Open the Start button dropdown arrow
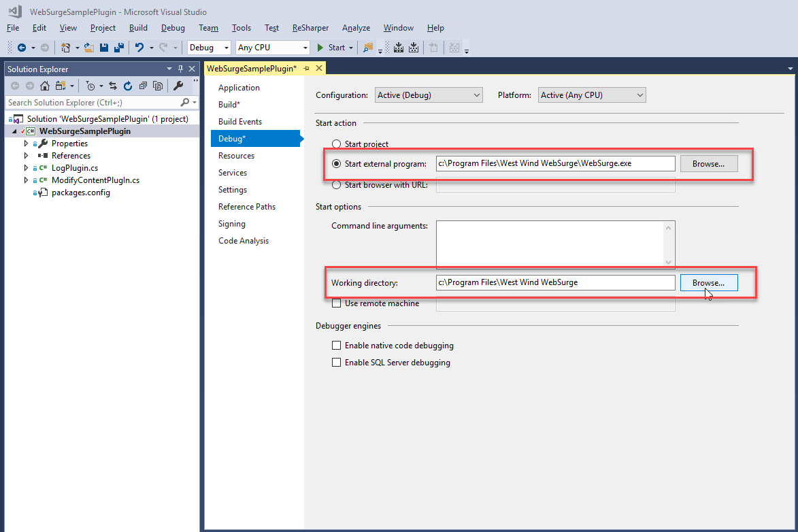The image size is (798, 532). point(351,48)
